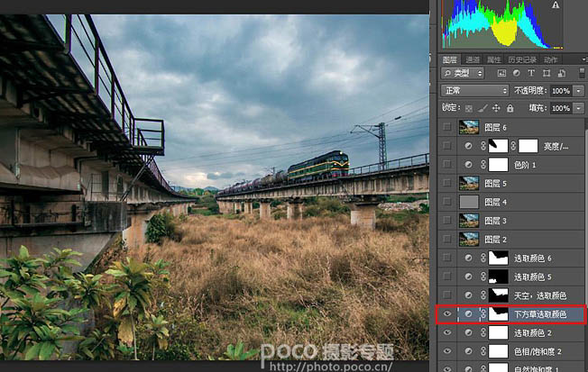Select layer named 图层 5

point(495,183)
